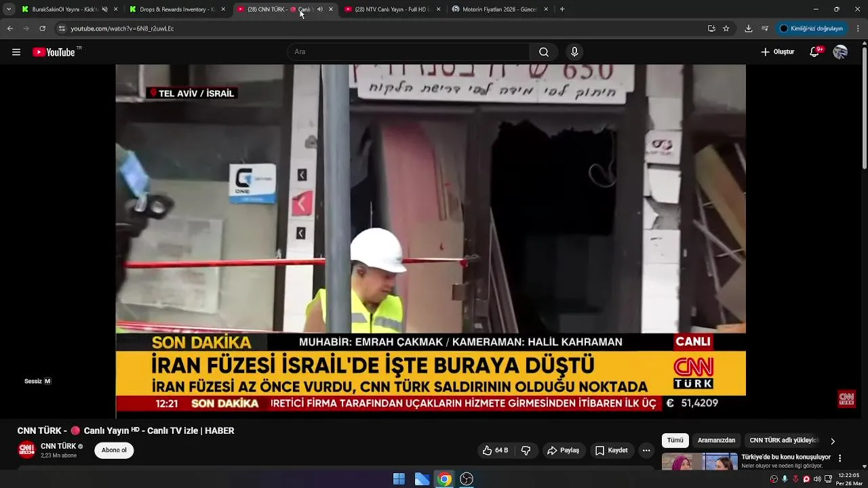Screen dimensions: 868x488
Task: Reload the page in Chrome
Action: (42, 28)
